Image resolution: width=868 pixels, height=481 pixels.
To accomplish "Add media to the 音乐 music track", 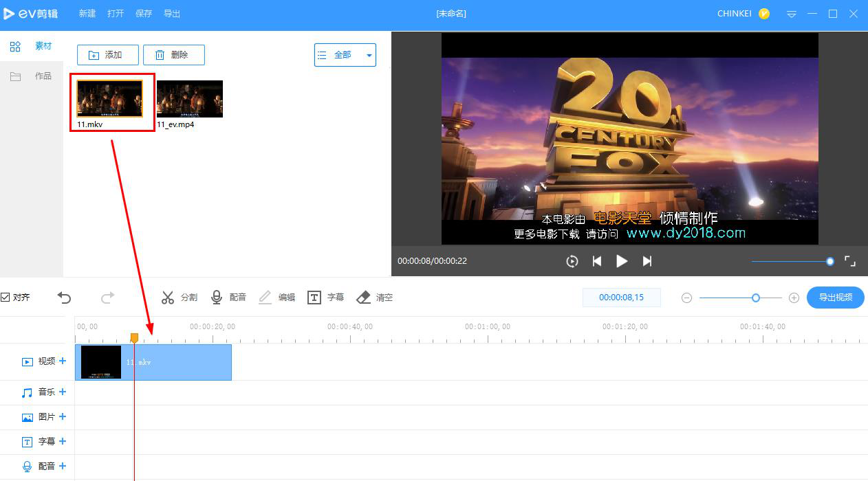I will click(64, 392).
